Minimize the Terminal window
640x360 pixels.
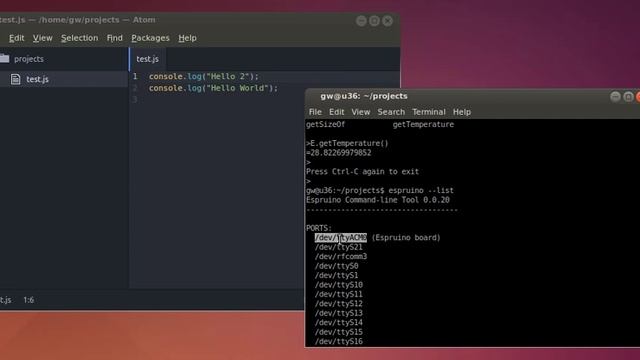[x=616, y=97]
